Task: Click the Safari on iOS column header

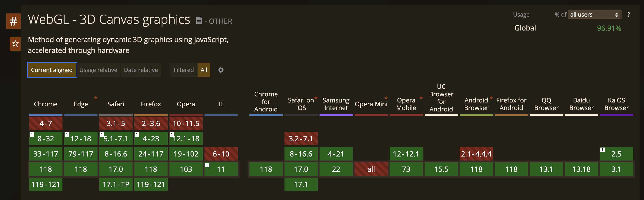Action: tap(301, 104)
